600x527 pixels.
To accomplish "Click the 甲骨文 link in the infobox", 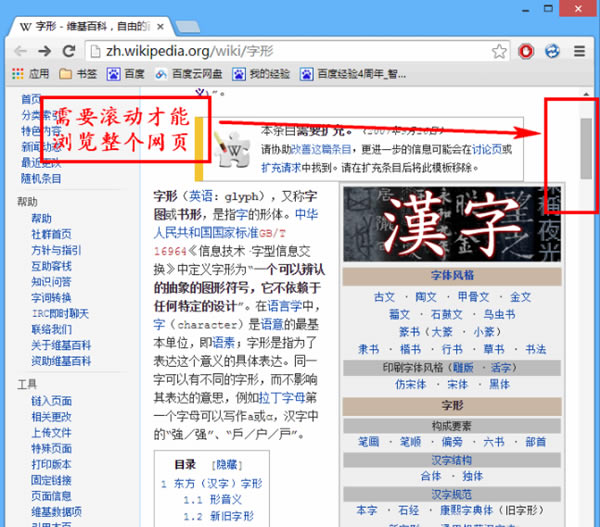I will tap(473, 297).
